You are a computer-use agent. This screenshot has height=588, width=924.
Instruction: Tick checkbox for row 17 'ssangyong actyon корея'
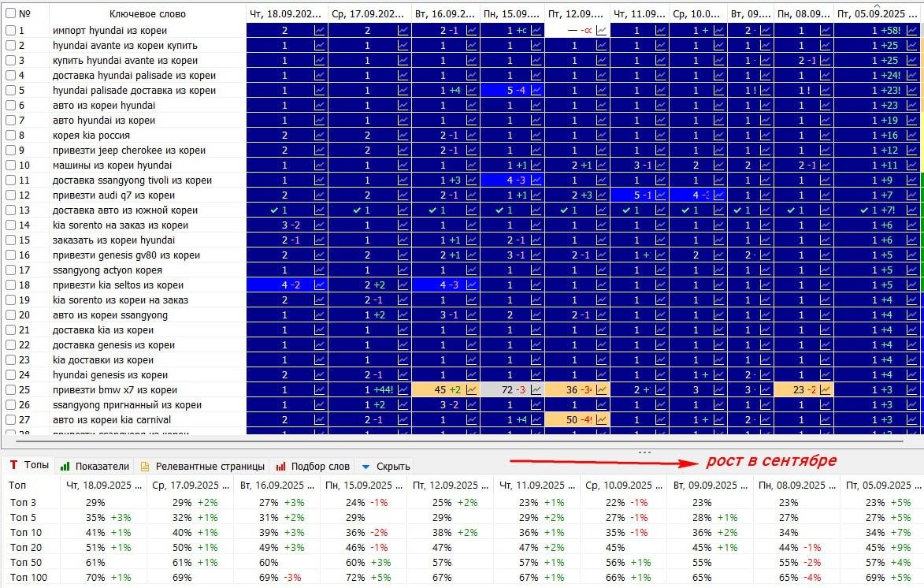pos(10,270)
